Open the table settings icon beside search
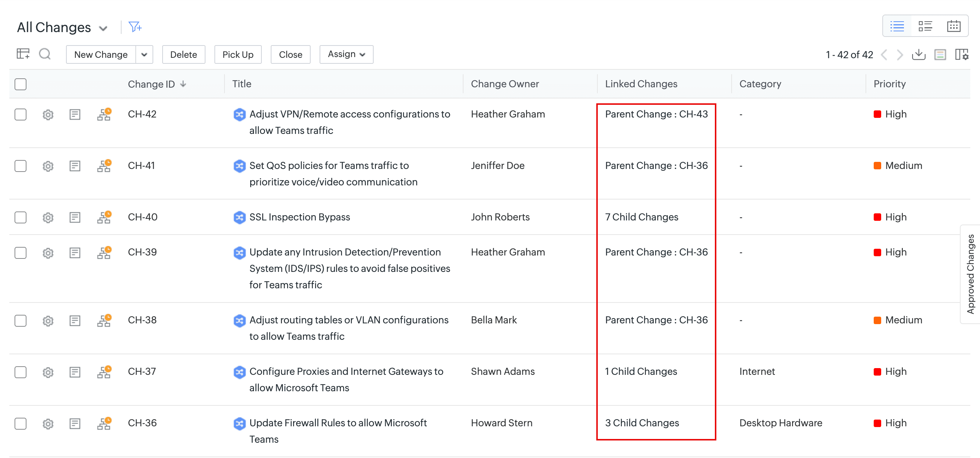The width and height of the screenshot is (980, 458). (23, 54)
